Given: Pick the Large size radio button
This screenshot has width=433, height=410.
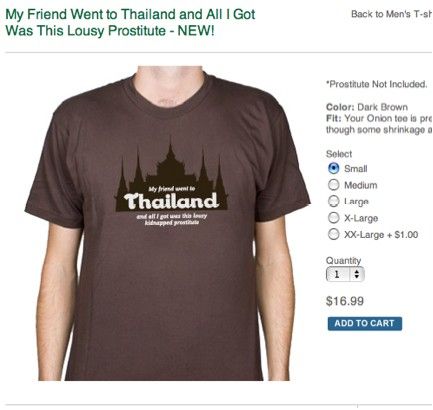Looking at the screenshot, I should point(333,201).
